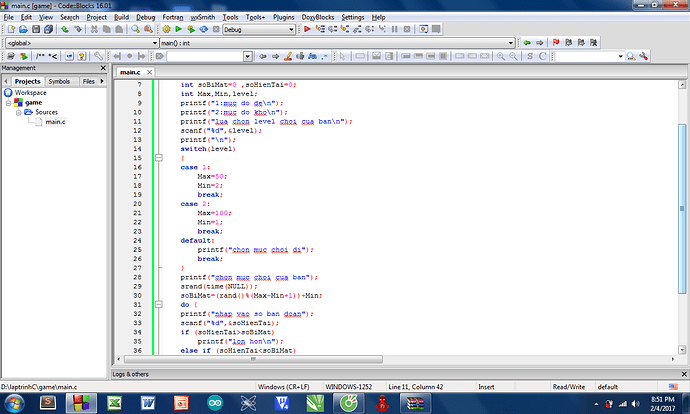Open the Fortran menu

174,17
